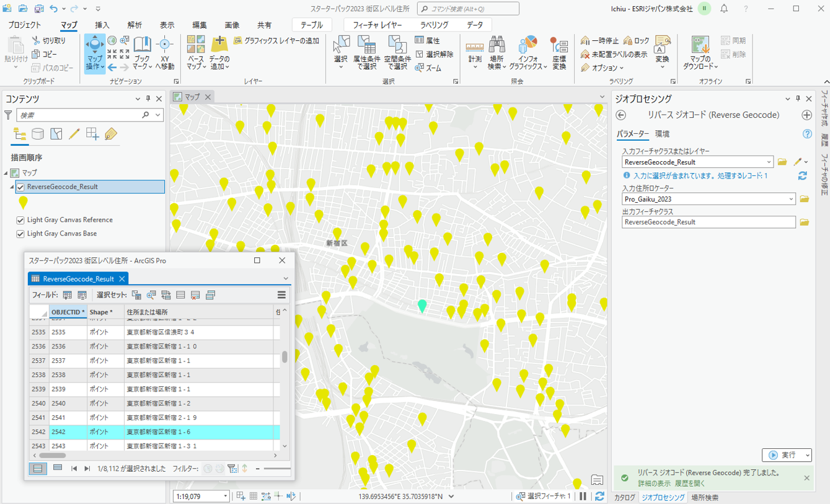Switch to the 解析 ribbon tab
Image resolution: width=830 pixels, height=504 pixels.
(x=135, y=25)
